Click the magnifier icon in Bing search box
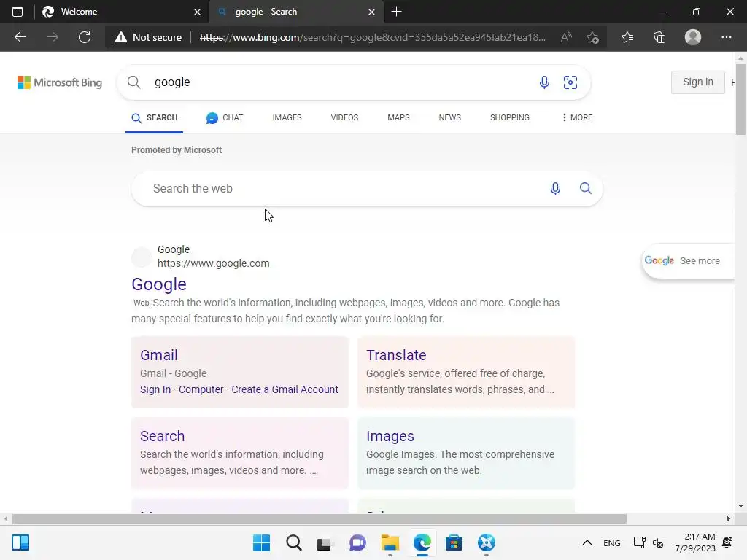 point(134,82)
